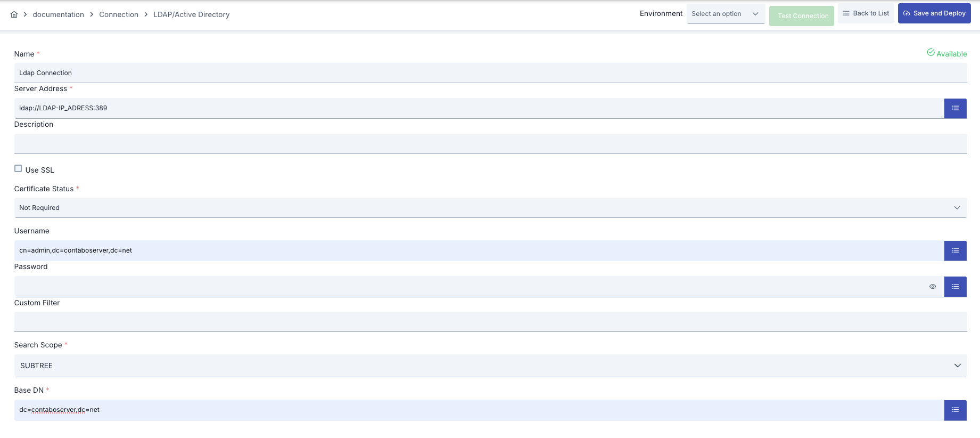980x438 pixels.
Task: Open variable list icon beside Server Address
Action: pyautogui.click(x=955, y=108)
